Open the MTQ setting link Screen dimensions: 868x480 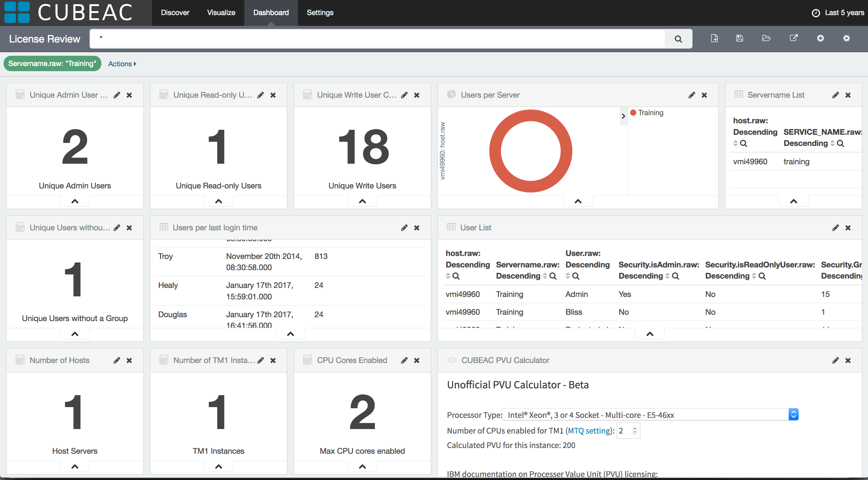click(x=589, y=431)
